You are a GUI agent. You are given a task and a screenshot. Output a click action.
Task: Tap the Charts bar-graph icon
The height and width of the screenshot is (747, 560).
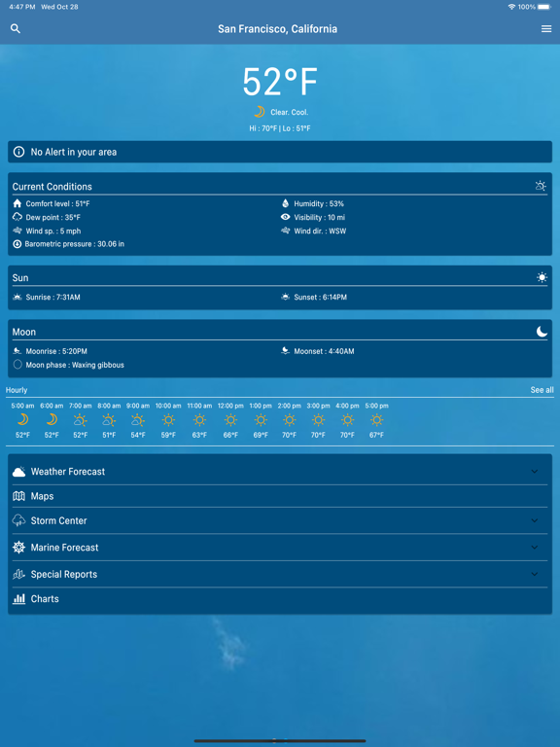[18, 599]
